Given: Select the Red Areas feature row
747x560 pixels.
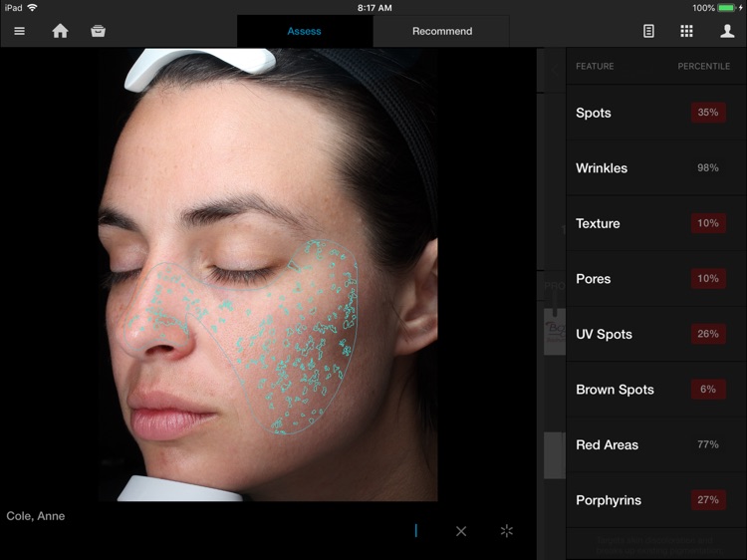Looking at the screenshot, I should click(x=656, y=444).
